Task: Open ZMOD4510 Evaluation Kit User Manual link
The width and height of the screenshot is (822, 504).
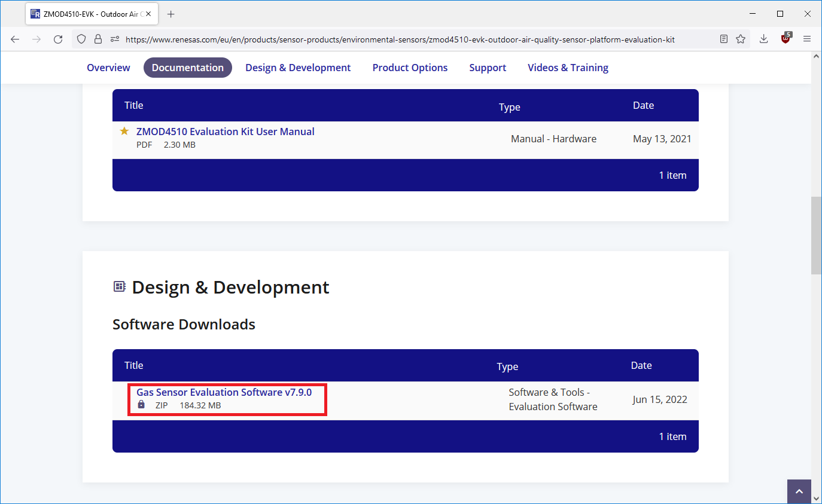Action: [x=225, y=132]
